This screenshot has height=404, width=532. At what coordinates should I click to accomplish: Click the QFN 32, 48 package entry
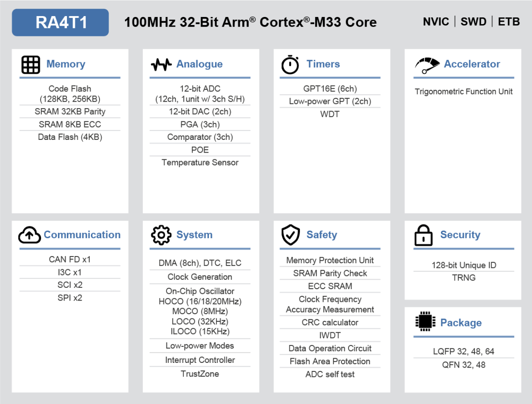coord(463,365)
